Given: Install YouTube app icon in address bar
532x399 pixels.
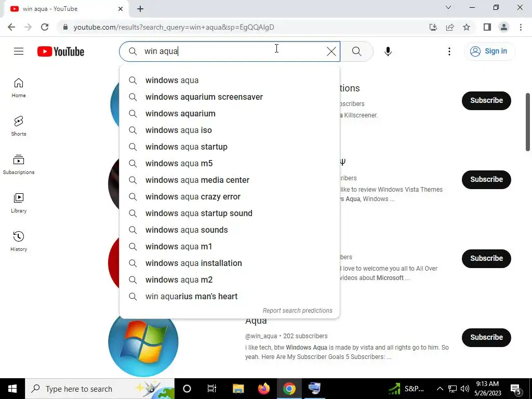Looking at the screenshot, I should click(x=433, y=27).
